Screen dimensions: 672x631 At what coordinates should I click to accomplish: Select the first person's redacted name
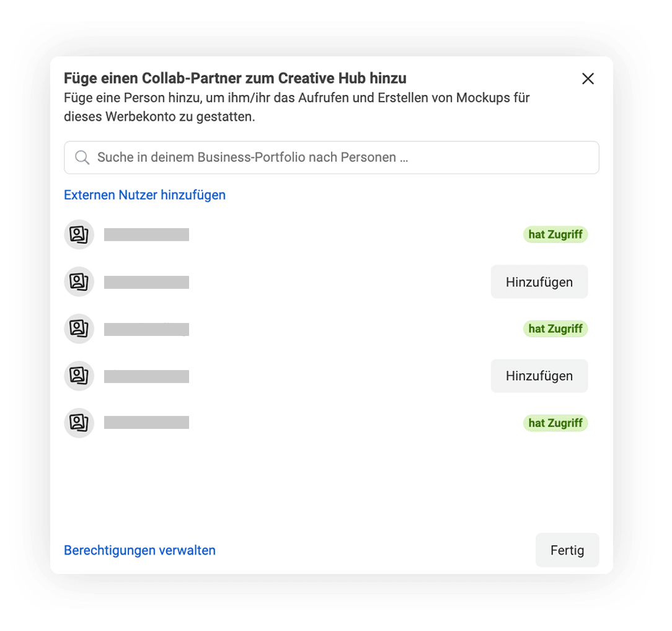[x=146, y=234]
